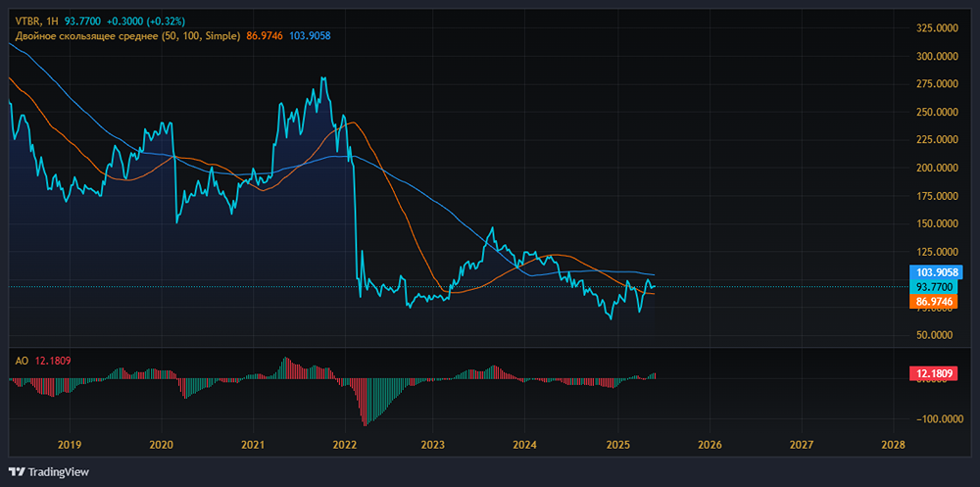This screenshot has height=487, width=980.
Task: Click the -100.0000 AO scale label
Action: tap(935, 418)
